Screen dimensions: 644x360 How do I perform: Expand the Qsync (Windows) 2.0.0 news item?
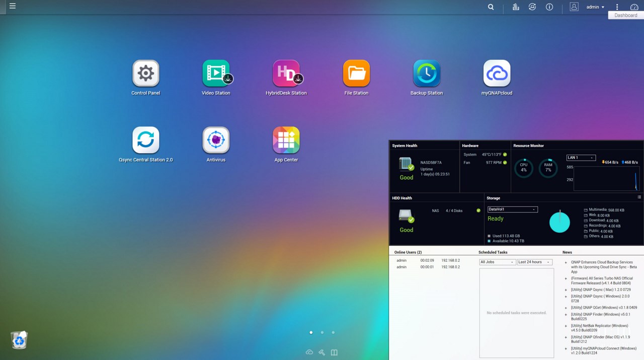coord(566,297)
